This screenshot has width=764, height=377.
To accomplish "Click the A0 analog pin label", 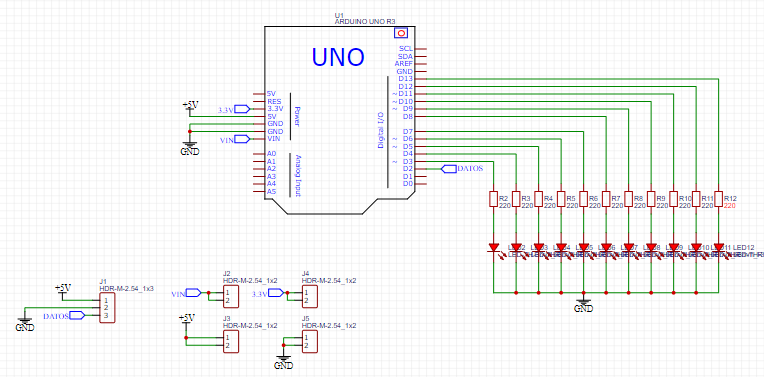I will point(272,154).
